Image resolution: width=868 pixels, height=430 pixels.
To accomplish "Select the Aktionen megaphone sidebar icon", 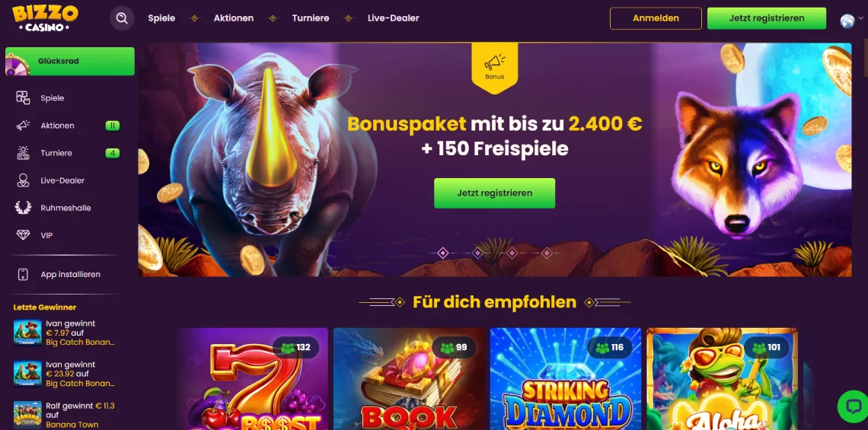I will pyautogui.click(x=24, y=126).
